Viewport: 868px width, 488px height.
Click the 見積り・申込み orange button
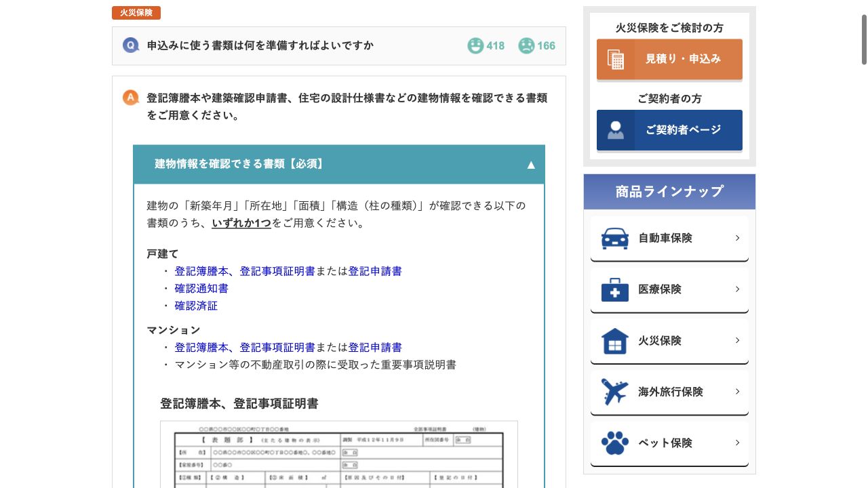669,59
